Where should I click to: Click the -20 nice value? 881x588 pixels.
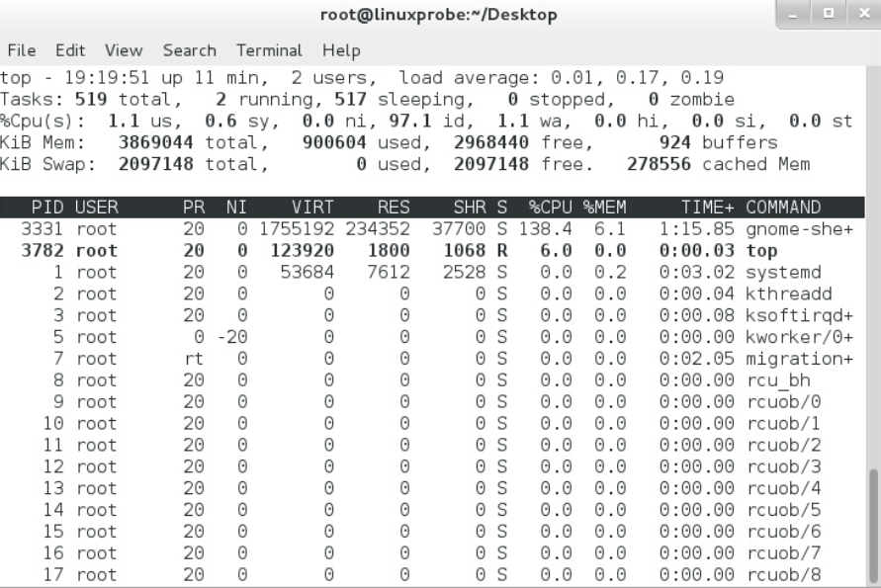tap(232, 337)
